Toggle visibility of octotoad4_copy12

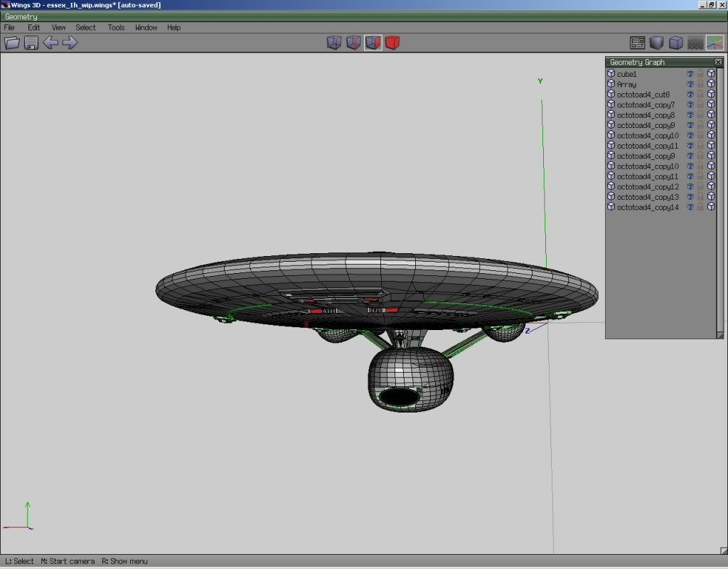[690, 187]
